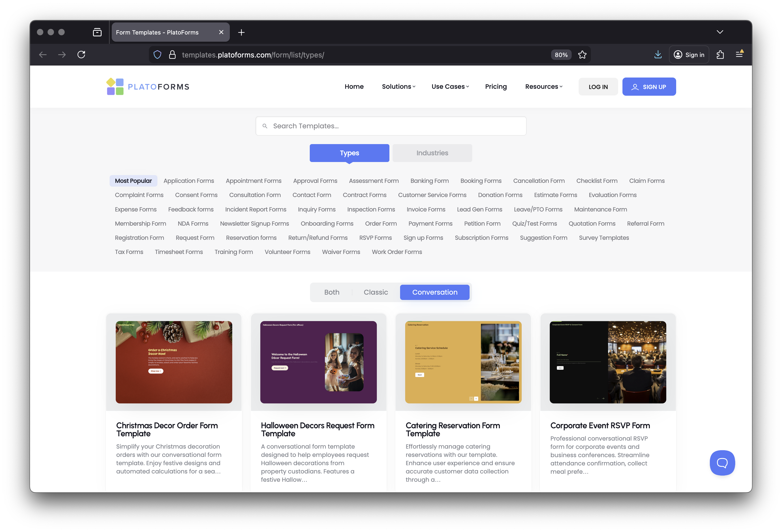Select the Both forms filter
This screenshot has width=782, height=532.
click(332, 292)
